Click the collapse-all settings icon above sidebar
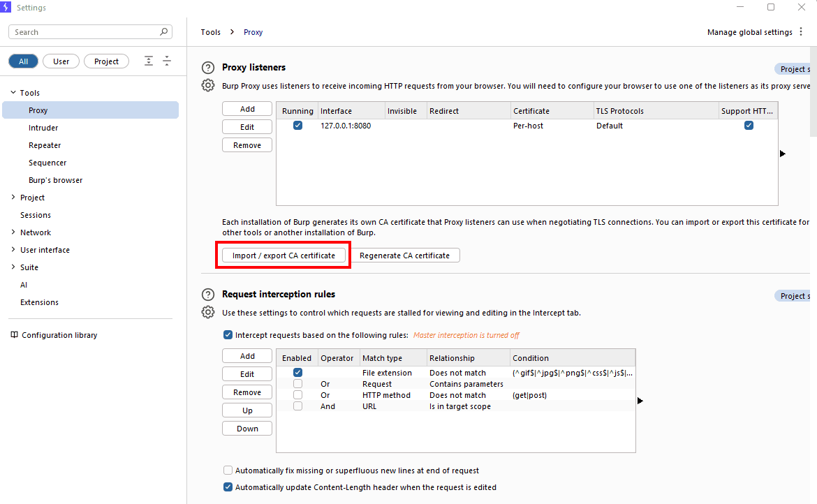Viewport: 817px width, 504px height. point(167,61)
